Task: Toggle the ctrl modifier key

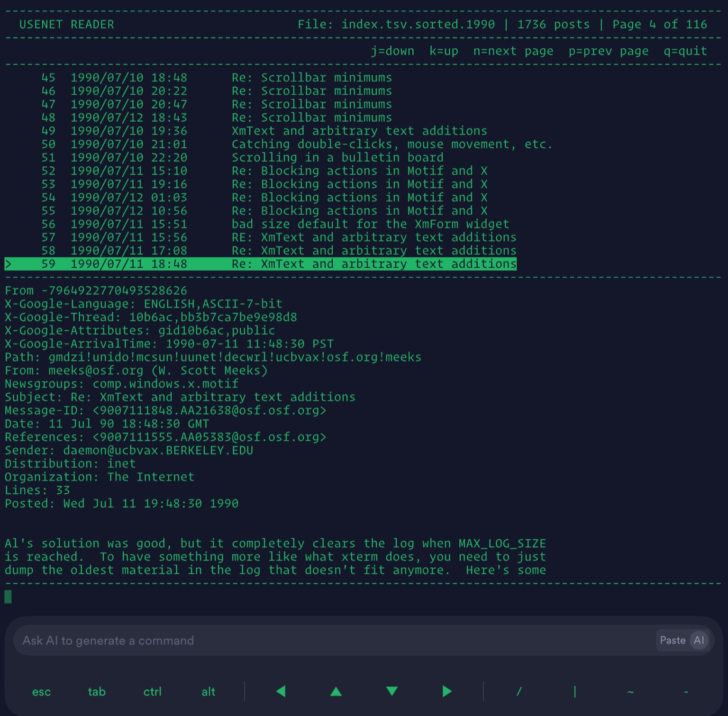Action: 152,691
